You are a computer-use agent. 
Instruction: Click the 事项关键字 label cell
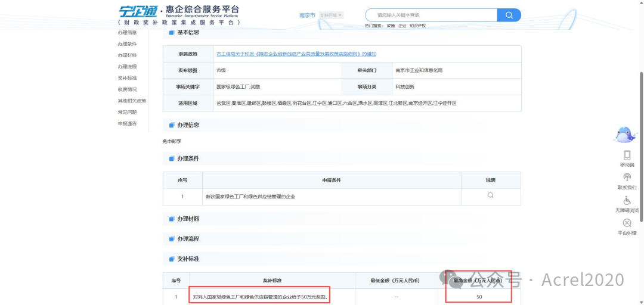(188, 86)
